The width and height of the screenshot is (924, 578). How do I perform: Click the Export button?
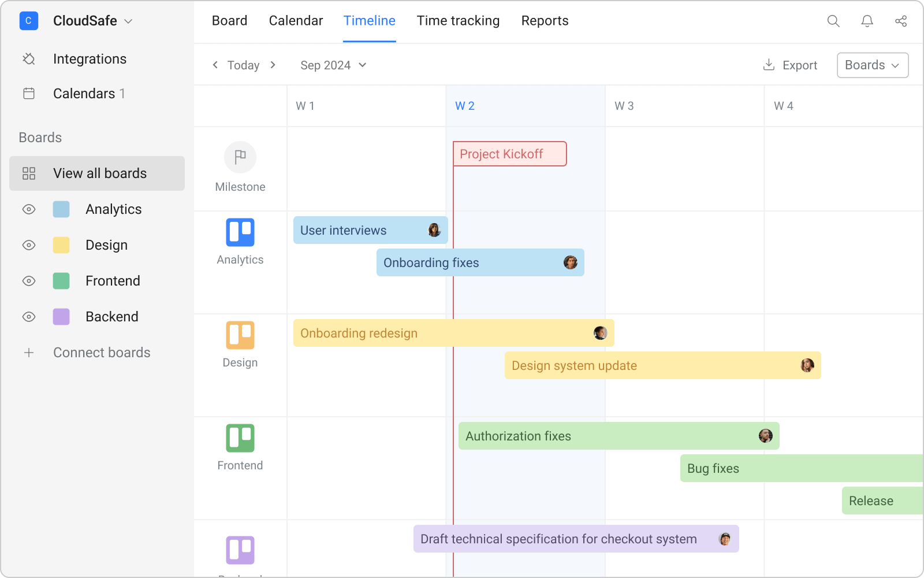point(790,65)
